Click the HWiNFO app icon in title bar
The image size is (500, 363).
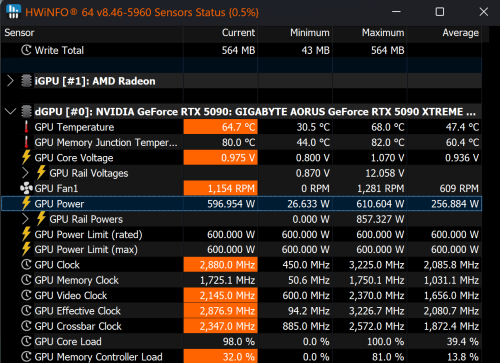13,12
